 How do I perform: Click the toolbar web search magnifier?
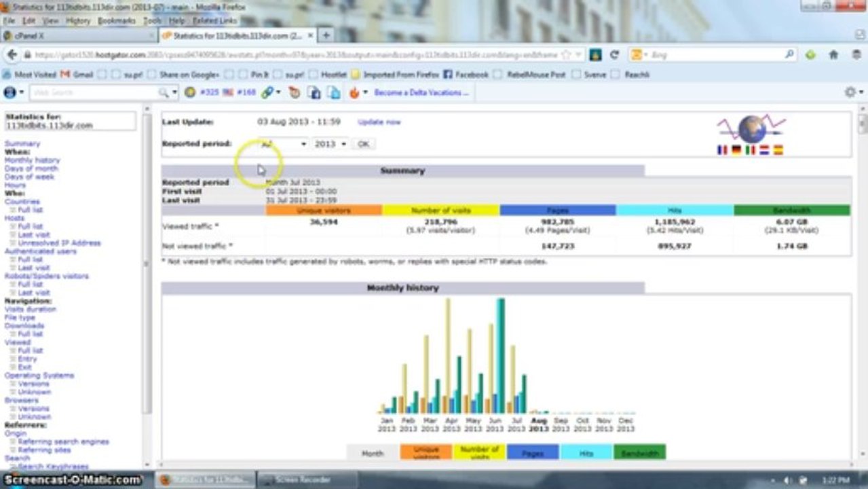[163, 92]
